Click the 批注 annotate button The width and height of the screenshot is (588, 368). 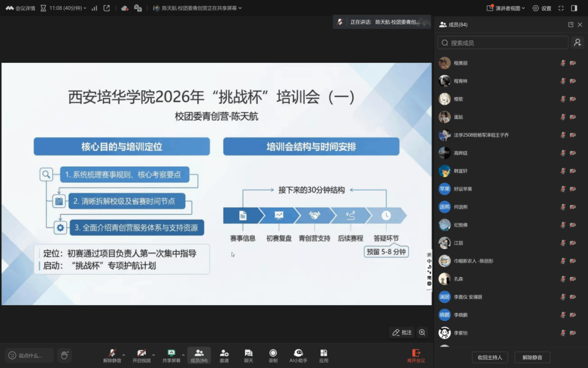coord(402,333)
